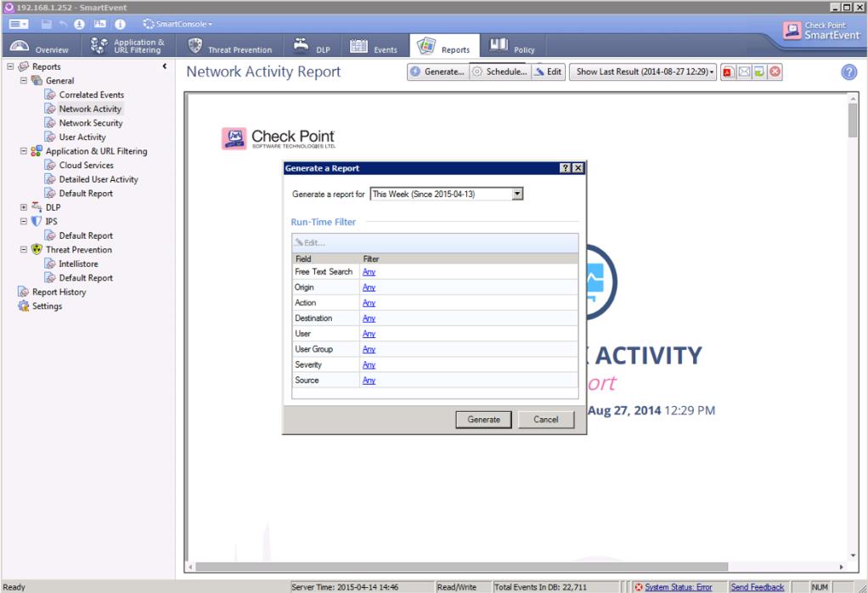The image size is (868, 593).
Task: Click the Send Feedback link
Action: point(758,587)
